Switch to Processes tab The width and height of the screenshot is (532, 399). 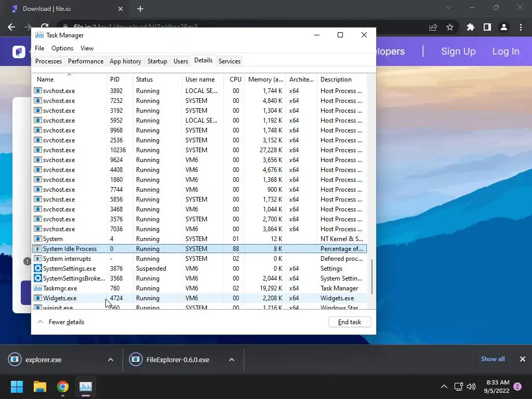click(x=48, y=61)
